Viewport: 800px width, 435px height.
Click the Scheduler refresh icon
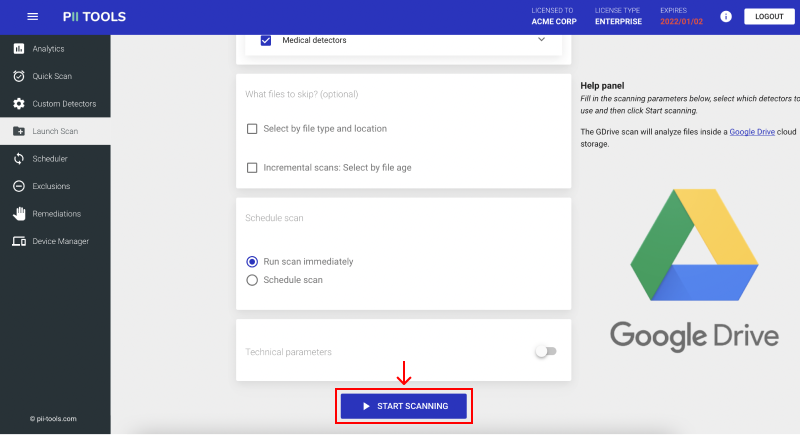19,159
